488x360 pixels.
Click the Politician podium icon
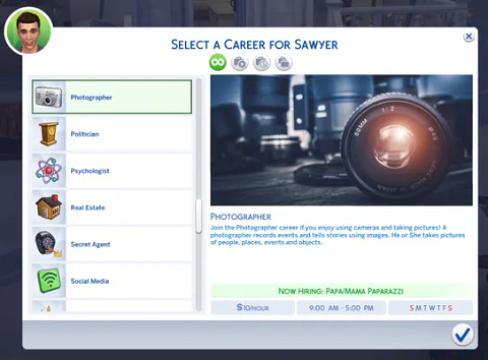(x=49, y=134)
